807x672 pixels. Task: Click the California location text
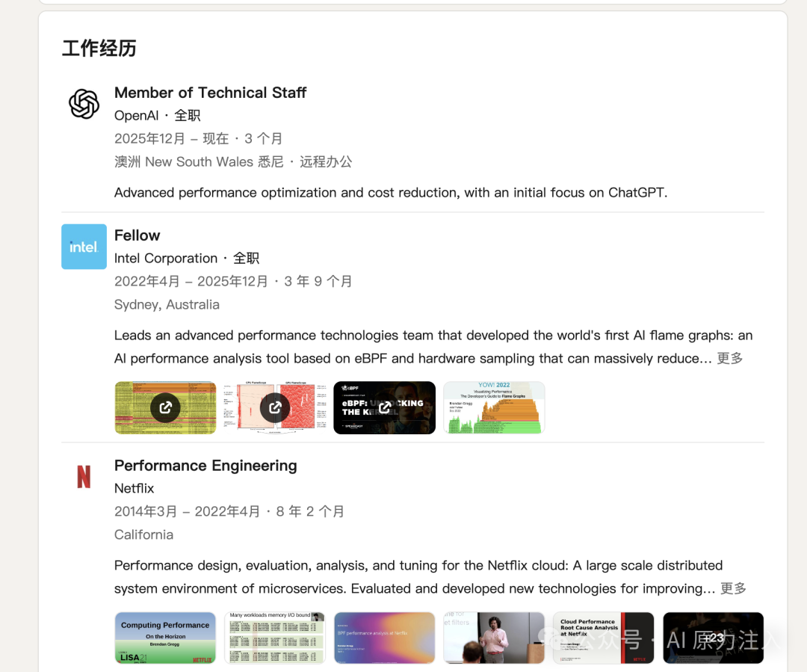[x=143, y=534]
